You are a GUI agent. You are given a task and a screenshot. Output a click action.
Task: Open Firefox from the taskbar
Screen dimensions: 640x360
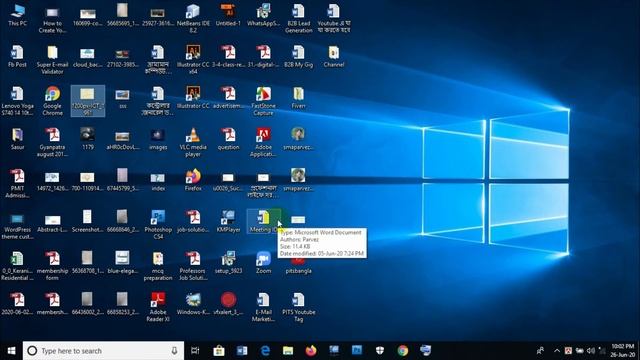(x=311, y=351)
